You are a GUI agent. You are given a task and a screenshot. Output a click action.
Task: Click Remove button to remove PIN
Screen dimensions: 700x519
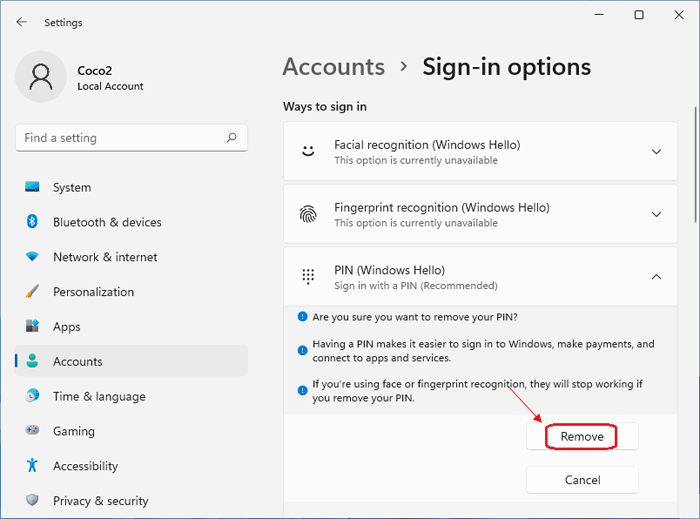pos(582,436)
